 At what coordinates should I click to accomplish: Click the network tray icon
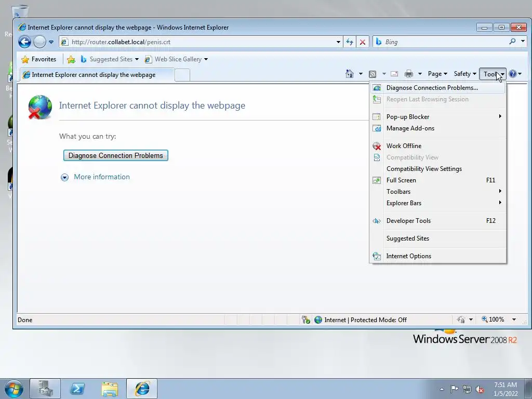click(467, 389)
